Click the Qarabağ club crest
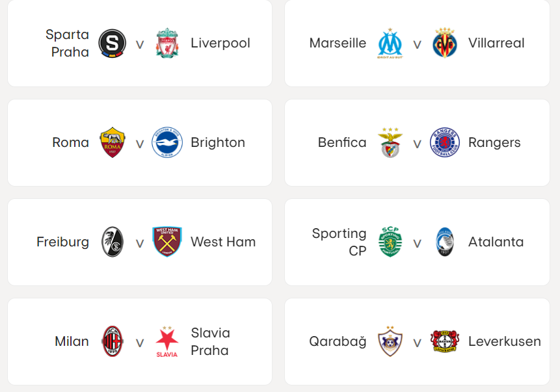 (x=390, y=341)
